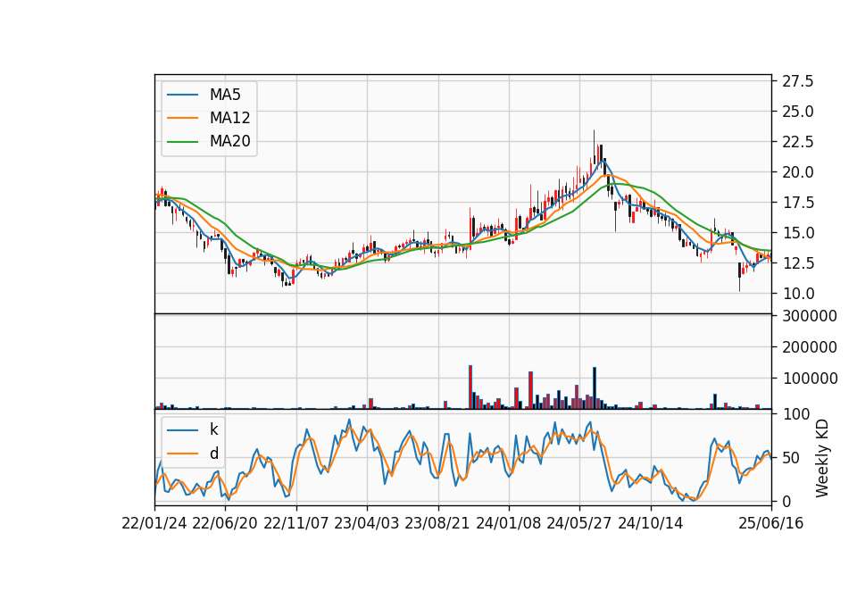Screen dimensions: 857x616
Task: Click the 10.0 price axis tick
Action: (x=798, y=294)
